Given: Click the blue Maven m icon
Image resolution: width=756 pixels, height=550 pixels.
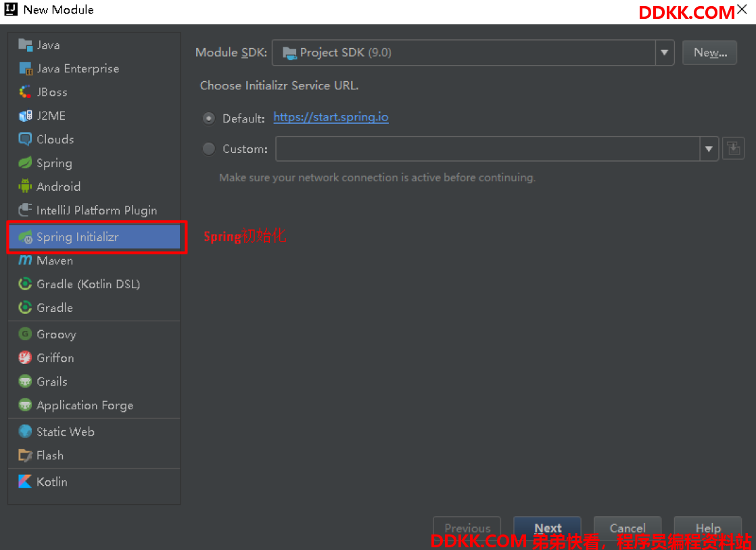Looking at the screenshot, I should (25, 260).
